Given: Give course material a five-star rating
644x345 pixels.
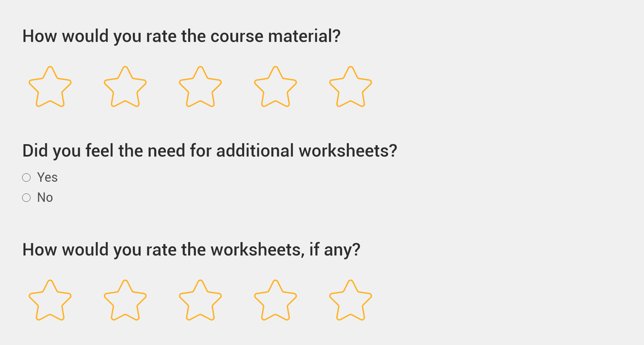Looking at the screenshot, I should pyautogui.click(x=351, y=87).
